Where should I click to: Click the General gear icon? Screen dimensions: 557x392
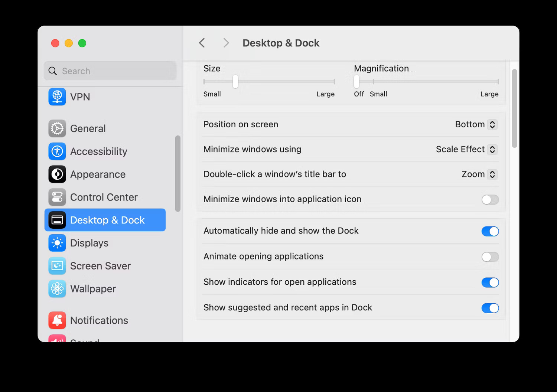point(57,128)
